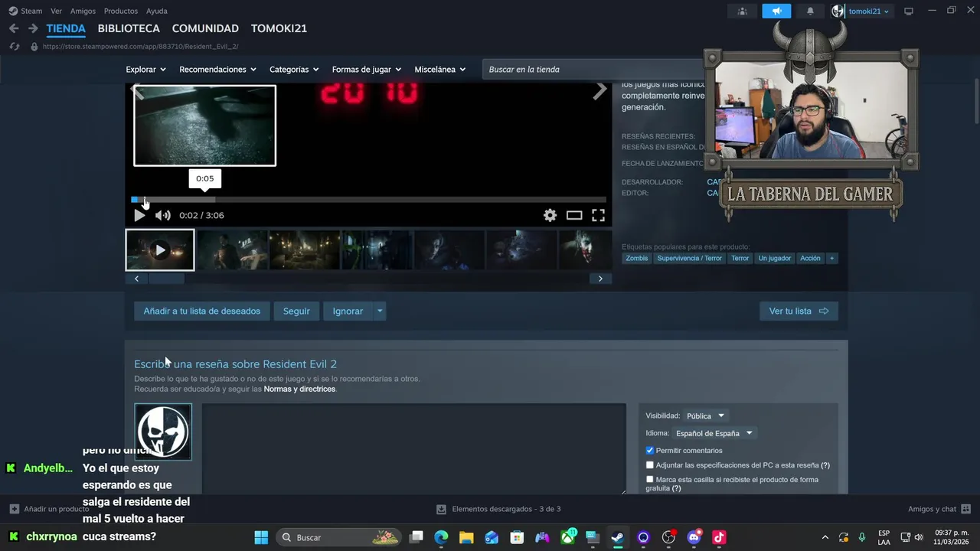The height and width of the screenshot is (551, 980).
Task: Select the Supervivencia / Terror tag
Action: tap(689, 259)
